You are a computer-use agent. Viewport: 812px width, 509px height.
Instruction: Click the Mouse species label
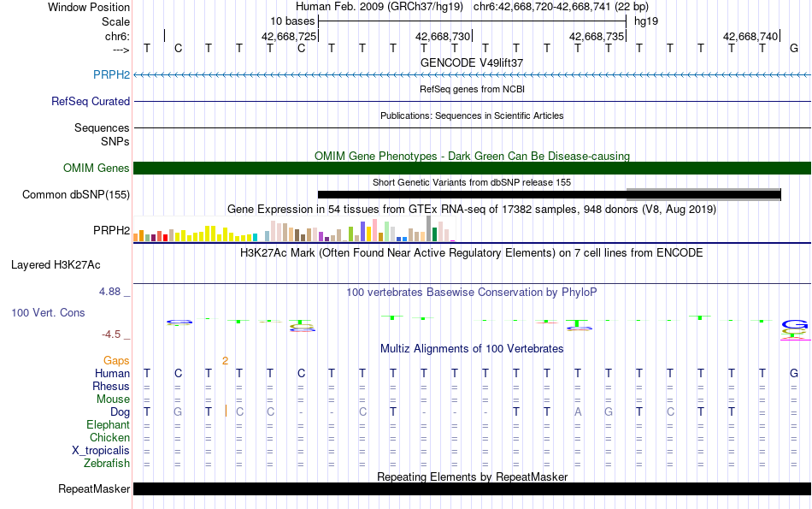click(113, 400)
